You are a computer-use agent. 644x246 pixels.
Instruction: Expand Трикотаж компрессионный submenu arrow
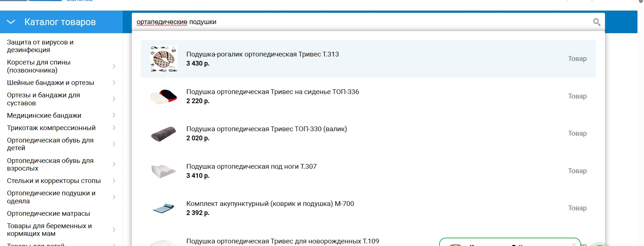114,128
